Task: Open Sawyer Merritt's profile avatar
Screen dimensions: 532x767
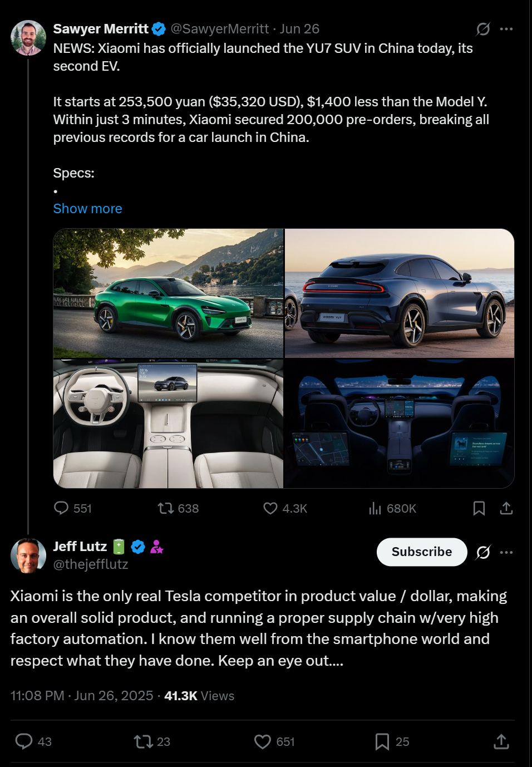Action: pyautogui.click(x=28, y=38)
